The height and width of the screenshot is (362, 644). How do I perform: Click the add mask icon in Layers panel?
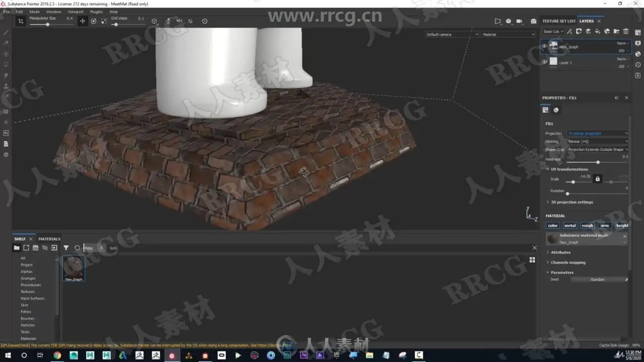[579, 31]
